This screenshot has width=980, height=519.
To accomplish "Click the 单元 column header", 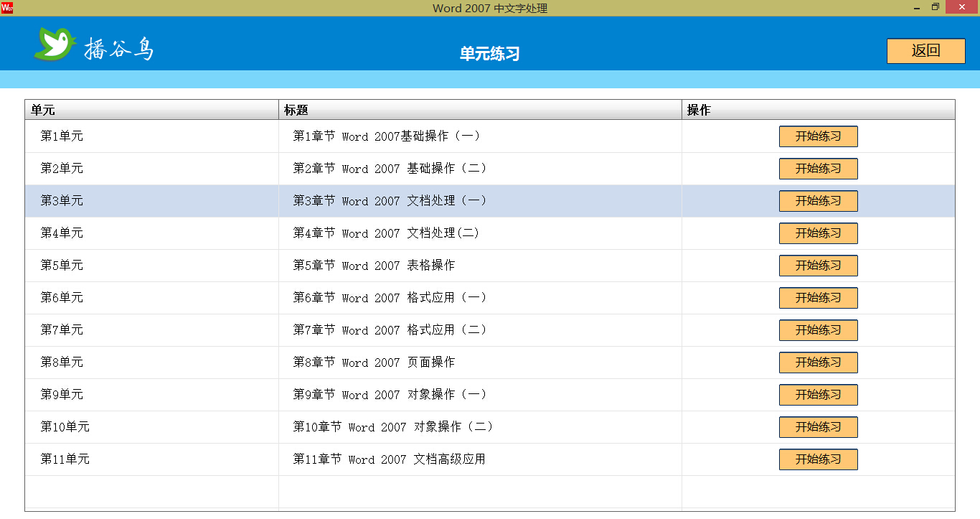I will (151, 110).
